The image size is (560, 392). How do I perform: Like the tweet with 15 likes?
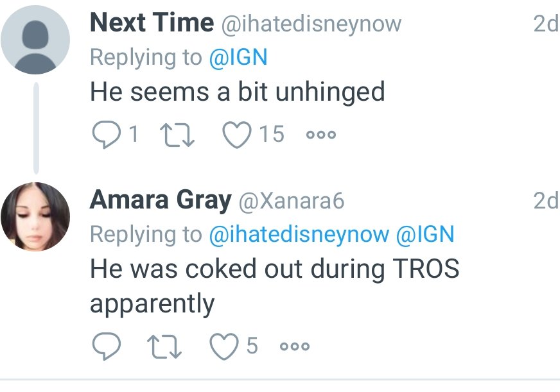[x=235, y=133]
